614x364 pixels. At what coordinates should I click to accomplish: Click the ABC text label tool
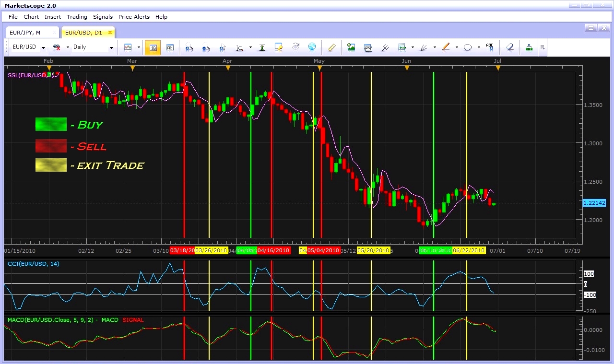pyautogui.click(x=489, y=47)
